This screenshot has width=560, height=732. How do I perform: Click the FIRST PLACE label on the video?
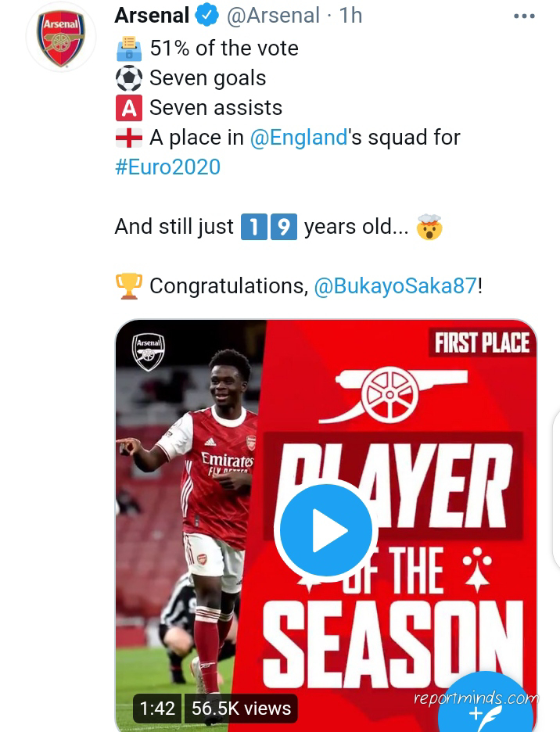click(482, 343)
